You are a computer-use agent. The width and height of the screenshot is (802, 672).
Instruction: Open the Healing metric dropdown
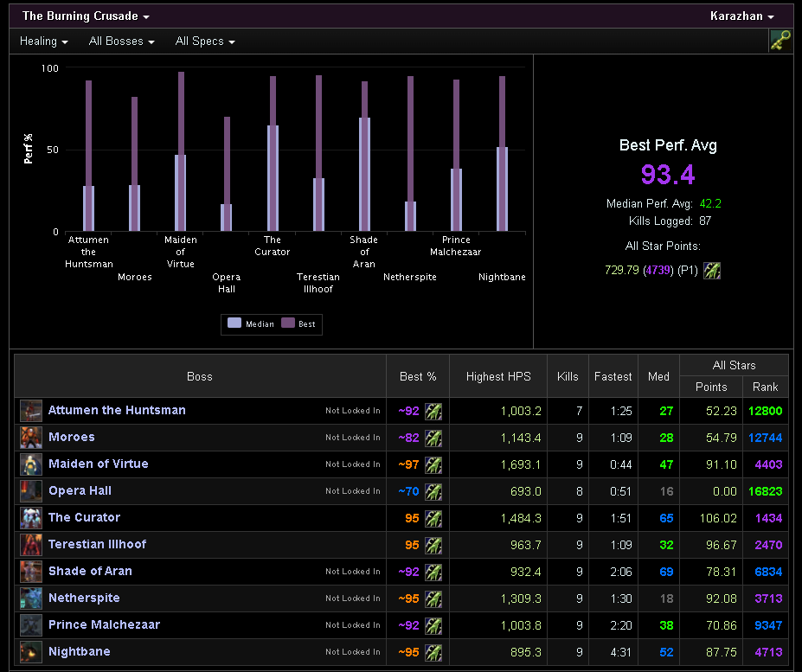coord(43,41)
